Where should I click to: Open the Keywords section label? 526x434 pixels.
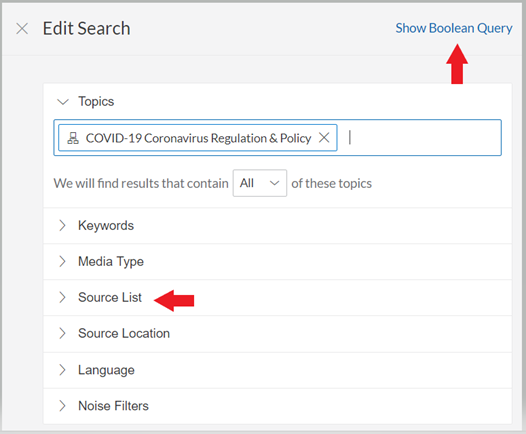coord(106,226)
